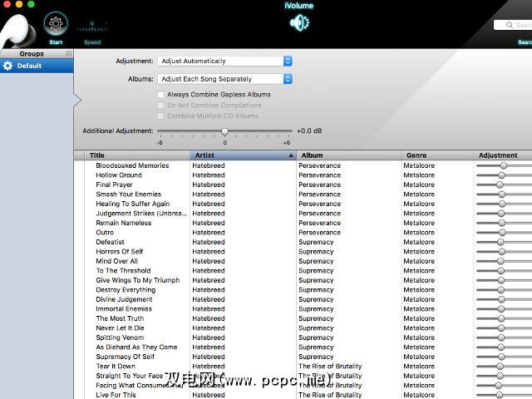Click the iVolume speaker logo
Screen dimensions: 532x399
pos(299,22)
